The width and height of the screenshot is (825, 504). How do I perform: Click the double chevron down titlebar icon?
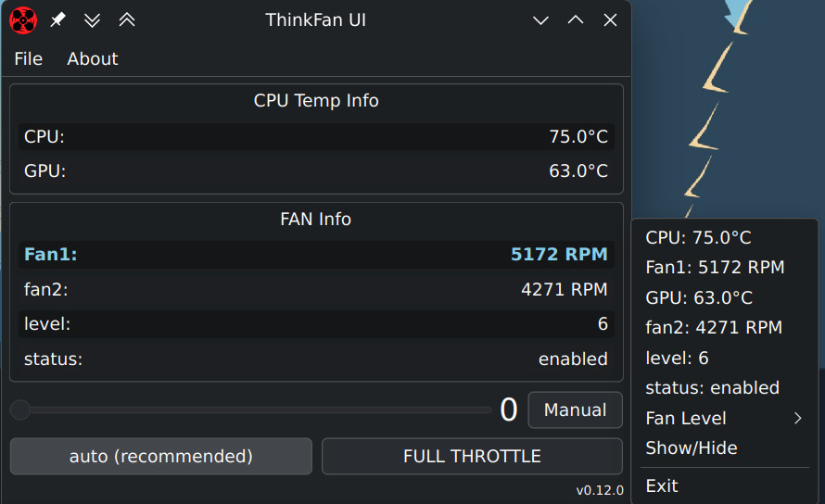[92, 19]
